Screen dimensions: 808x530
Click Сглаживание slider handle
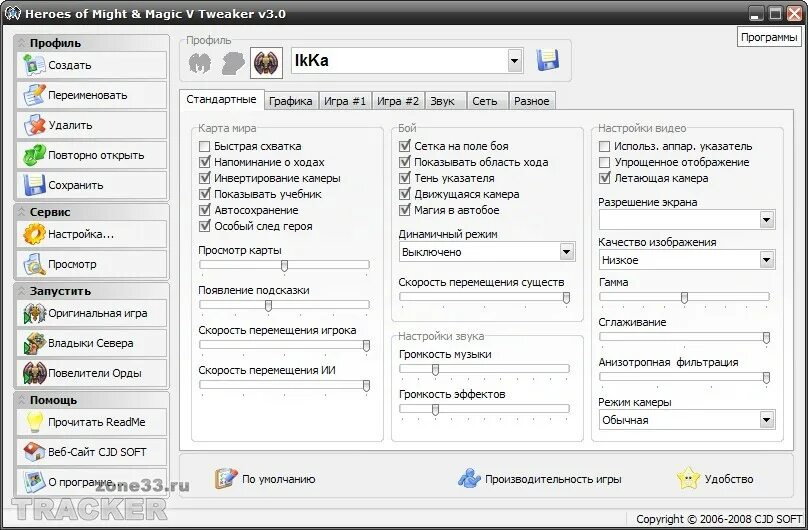click(766, 338)
